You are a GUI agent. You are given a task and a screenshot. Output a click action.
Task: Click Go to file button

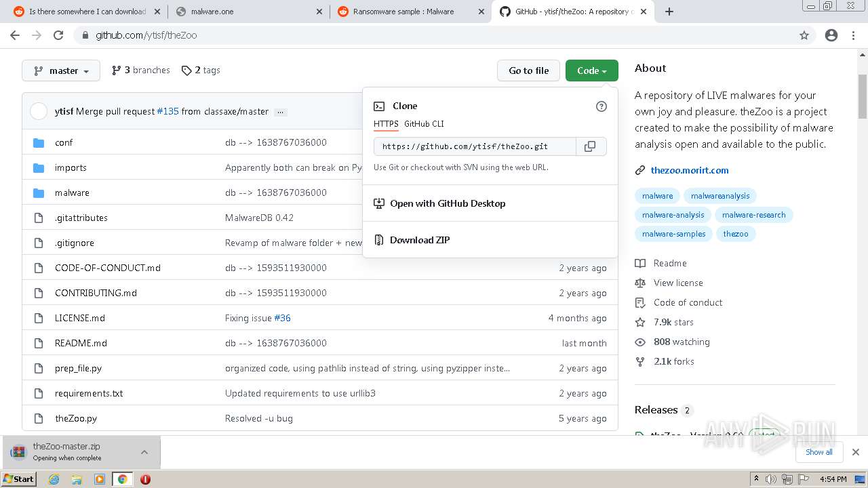pos(529,70)
